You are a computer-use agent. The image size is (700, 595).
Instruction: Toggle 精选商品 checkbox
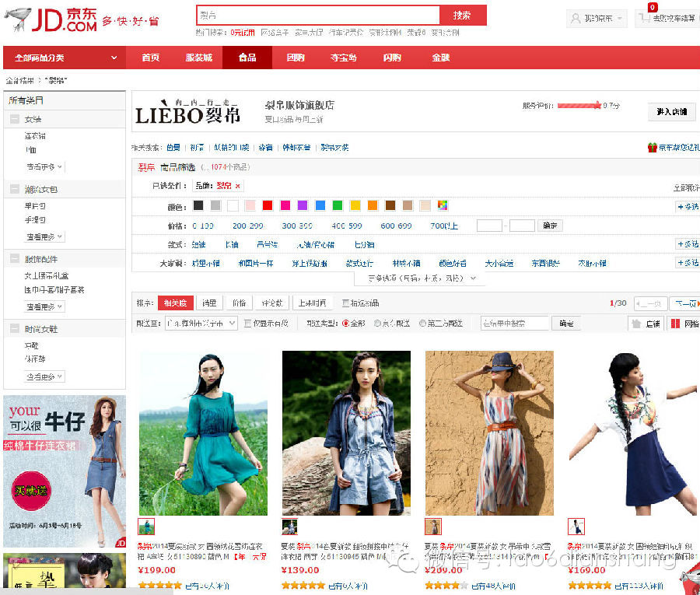345,303
